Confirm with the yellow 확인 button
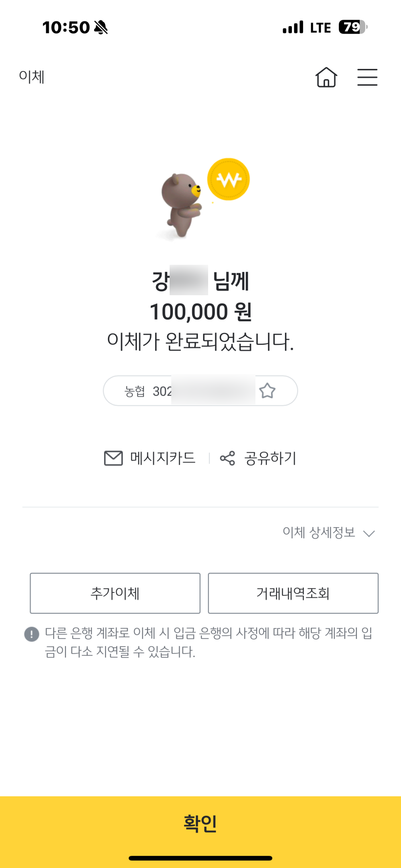Viewport: 401px width, 868px height. coord(200,824)
